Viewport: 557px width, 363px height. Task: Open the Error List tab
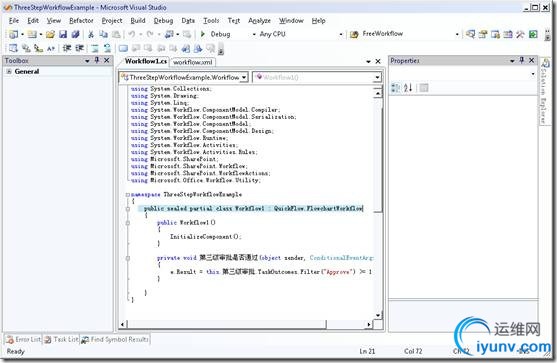pyautogui.click(x=23, y=340)
